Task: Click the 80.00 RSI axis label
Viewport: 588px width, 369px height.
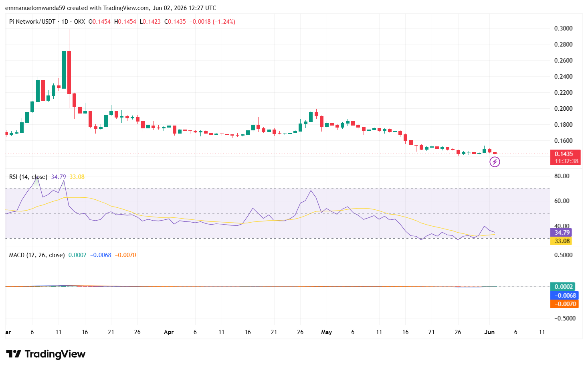Action: coord(562,176)
